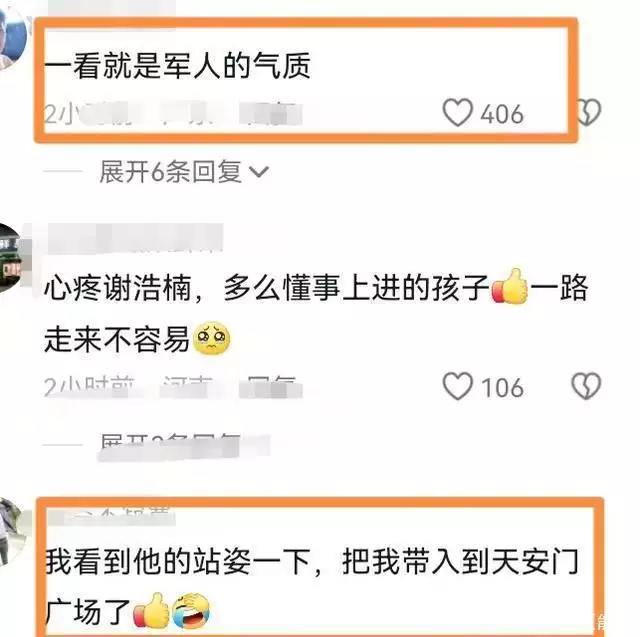Tap the 106 like count number
Screen dimensions: 640x637
503,387
